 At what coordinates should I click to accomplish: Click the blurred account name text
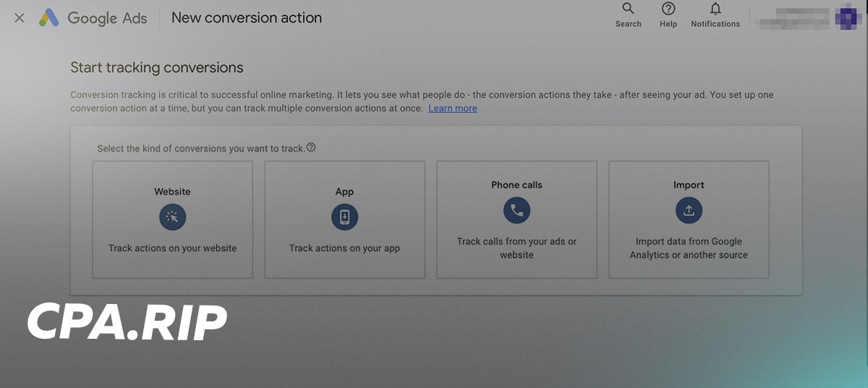tap(792, 20)
